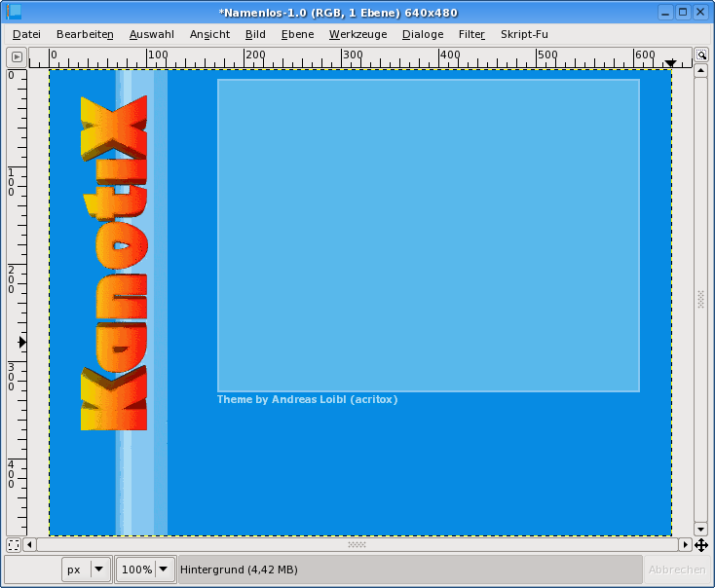Toggle zoom-on-resize magnifier icon
715x588 pixels.
700,55
